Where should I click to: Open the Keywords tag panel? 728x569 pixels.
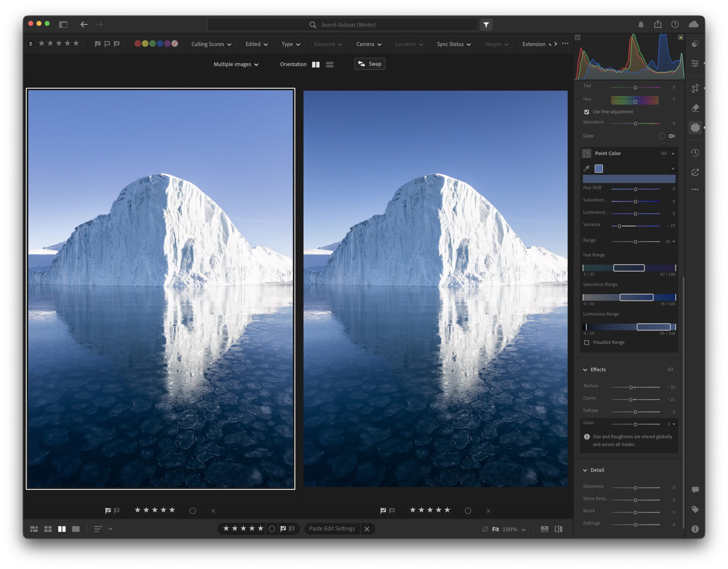click(695, 509)
